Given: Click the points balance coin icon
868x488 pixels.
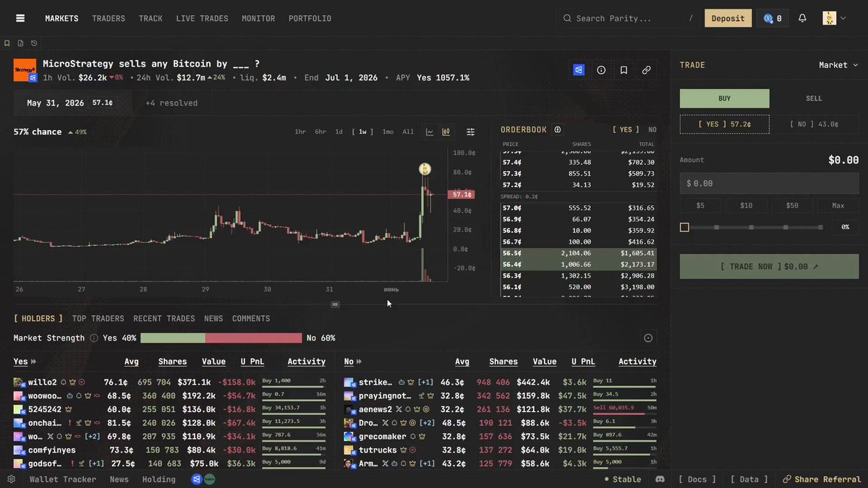Looking at the screenshot, I should (768, 18).
